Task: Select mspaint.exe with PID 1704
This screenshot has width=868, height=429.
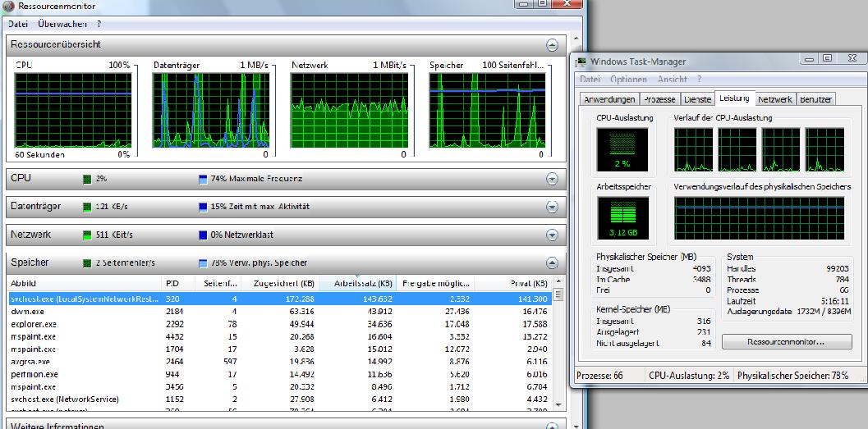Action: (279, 349)
